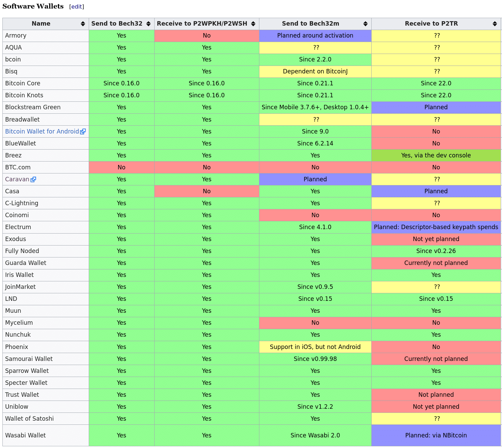Image resolution: width=502 pixels, height=448 pixels.
Task: Click 'Planned: via NBitcoin' cell
Action: click(436, 435)
